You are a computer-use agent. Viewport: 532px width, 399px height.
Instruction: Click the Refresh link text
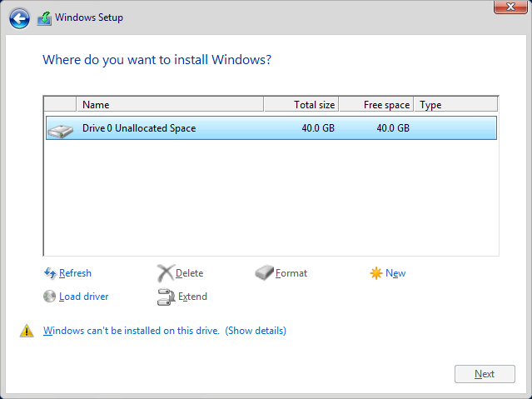75,273
